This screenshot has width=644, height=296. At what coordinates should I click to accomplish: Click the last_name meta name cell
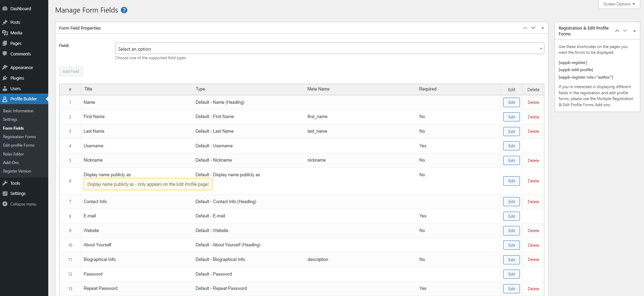click(x=317, y=131)
